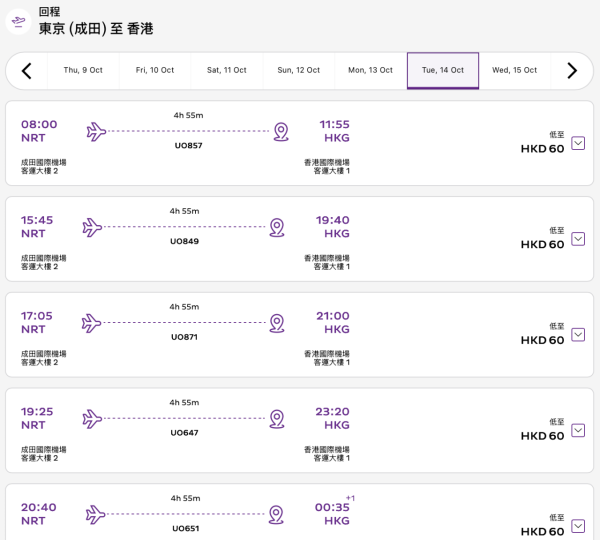Click HKD 60 price on the UO651 flight
This screenshot has height=540, width=600.
point(542,531)
